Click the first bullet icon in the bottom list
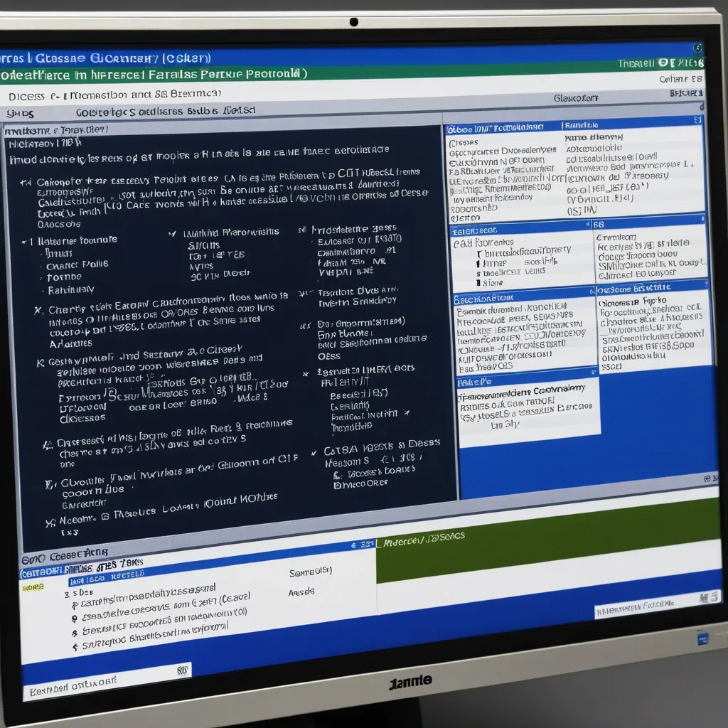This screenshot has width=728, height=728. click(x=75, y=605)
